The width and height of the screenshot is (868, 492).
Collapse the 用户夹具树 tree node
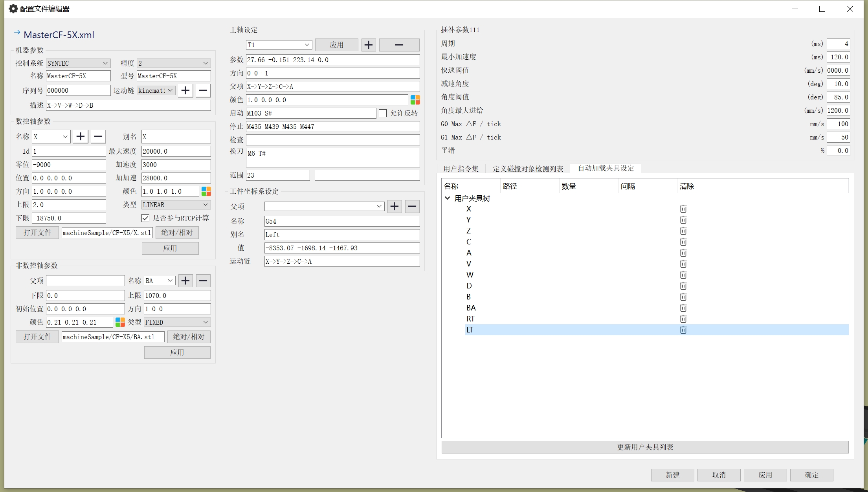447,198
